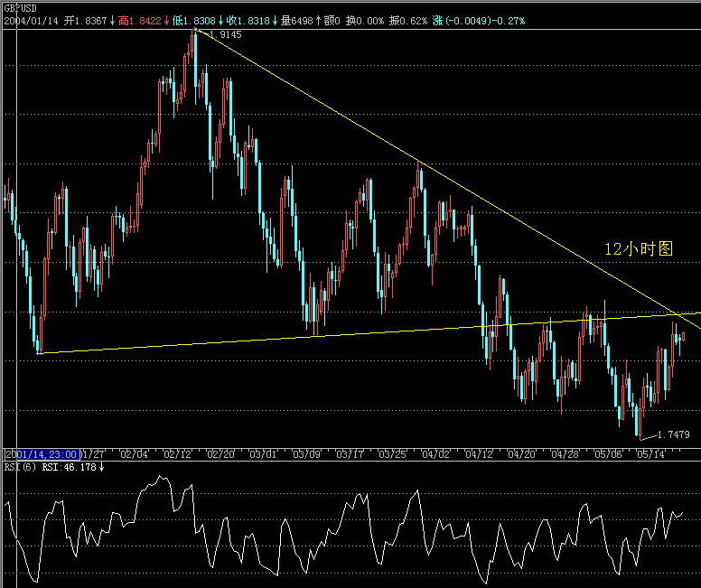Click the 05/06 date axis label
Screen dimensions: 701x588
(x=608, y=454)
